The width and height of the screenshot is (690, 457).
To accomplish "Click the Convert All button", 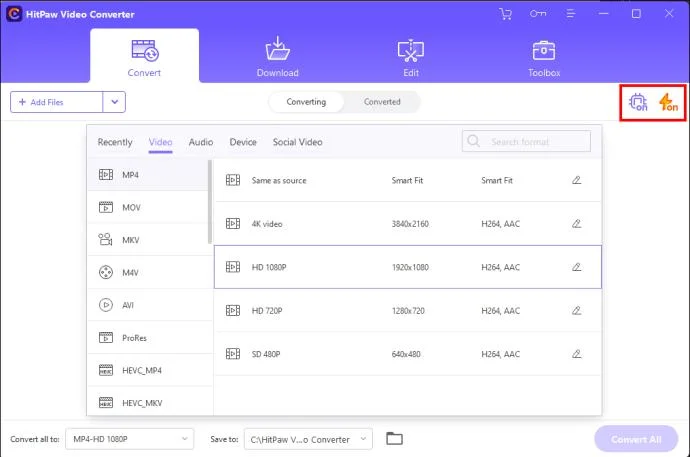I will click(x=636, y=439).
